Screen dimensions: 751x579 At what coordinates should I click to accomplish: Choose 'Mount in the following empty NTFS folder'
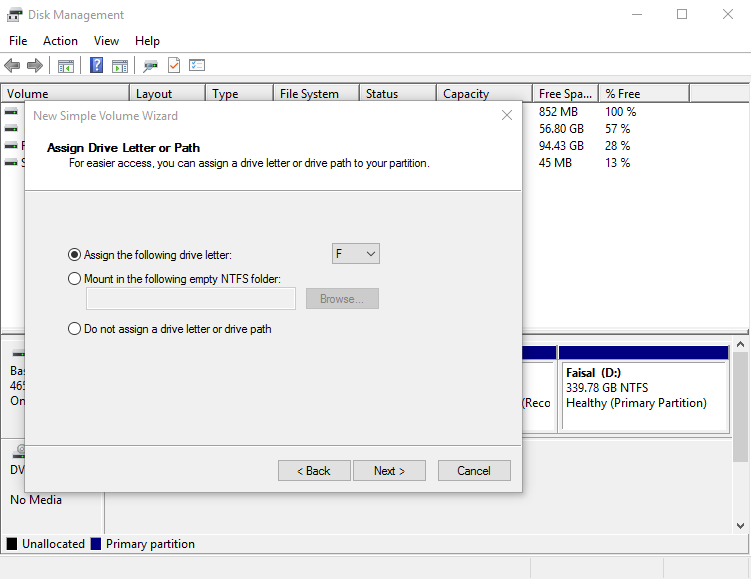75,279
